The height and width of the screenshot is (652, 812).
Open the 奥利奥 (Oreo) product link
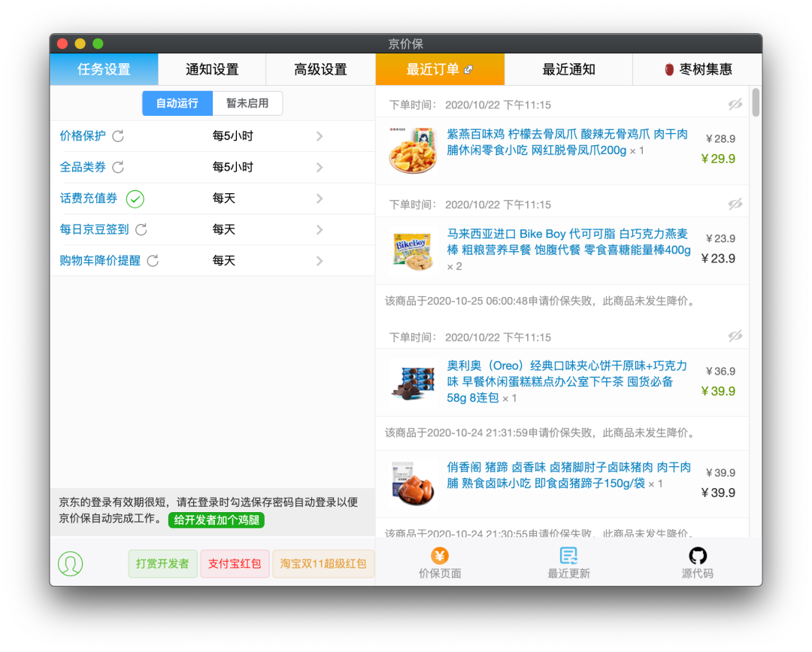[567, 382]
